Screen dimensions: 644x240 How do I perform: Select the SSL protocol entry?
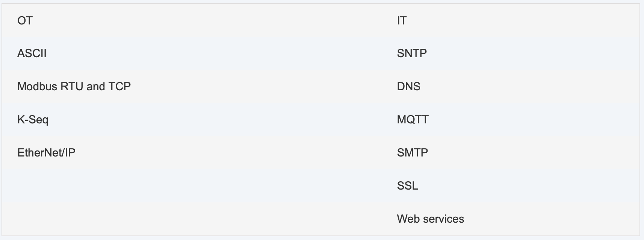point(408,186)
